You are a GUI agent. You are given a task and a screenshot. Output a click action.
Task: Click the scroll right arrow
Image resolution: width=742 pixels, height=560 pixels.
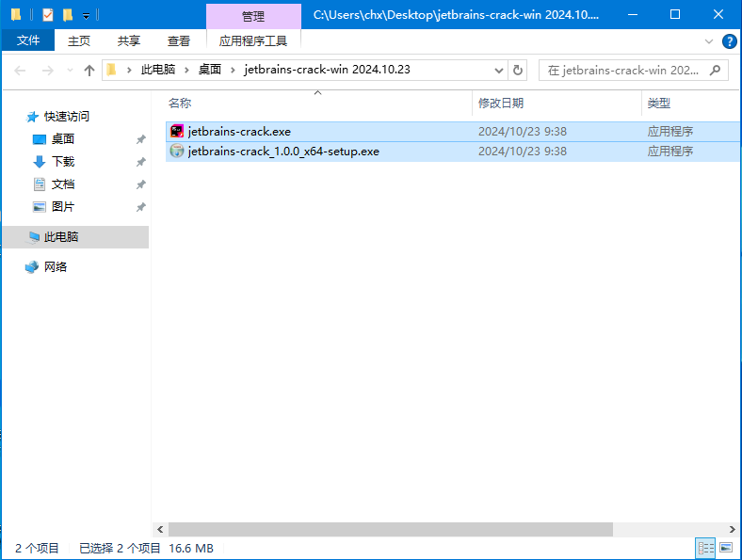[x=732, y=529]
